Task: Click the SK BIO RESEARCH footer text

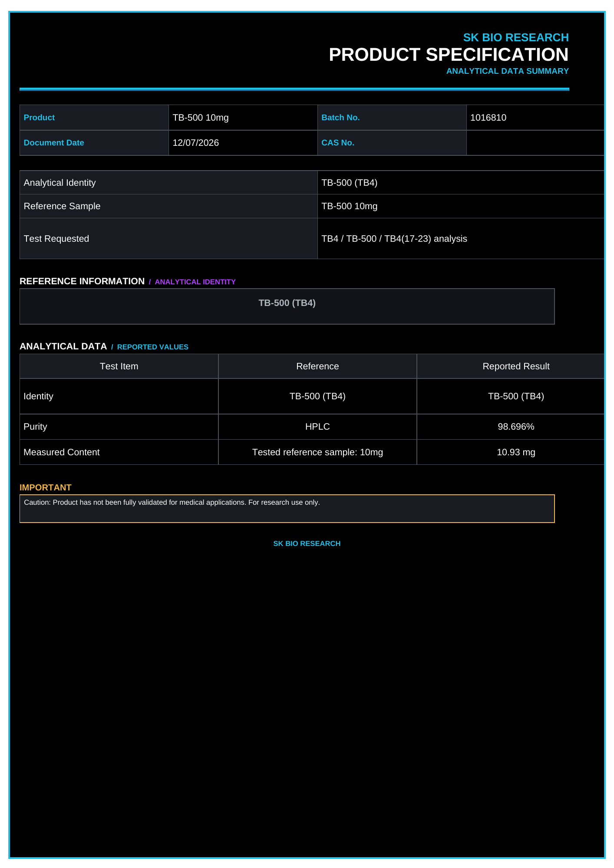Action: [x=307, y=544]
